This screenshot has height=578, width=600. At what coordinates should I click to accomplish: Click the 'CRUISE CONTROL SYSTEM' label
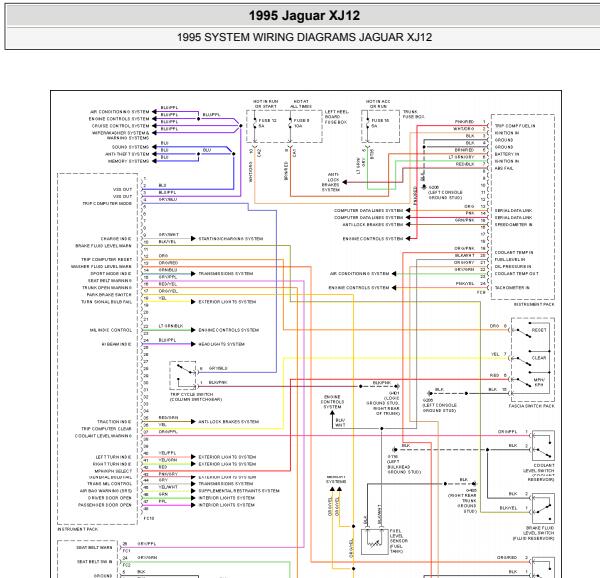(x=121, y=126)
